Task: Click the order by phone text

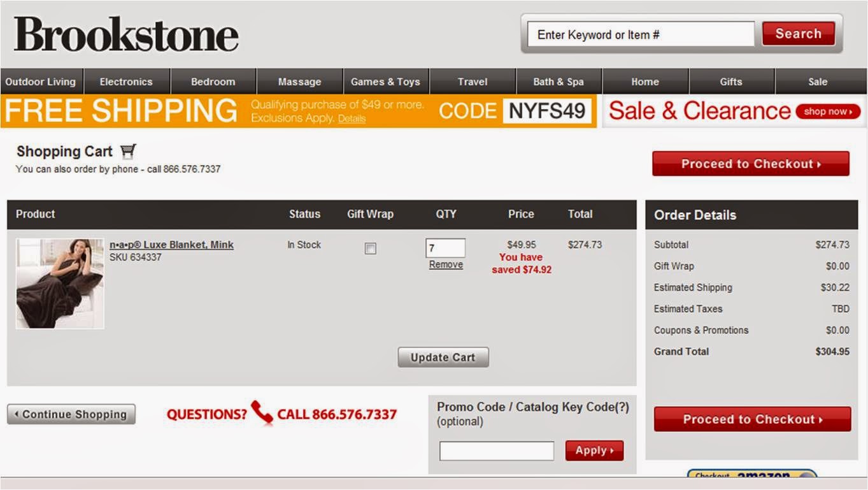Action: pyautogui.click(x=118, y=169)
